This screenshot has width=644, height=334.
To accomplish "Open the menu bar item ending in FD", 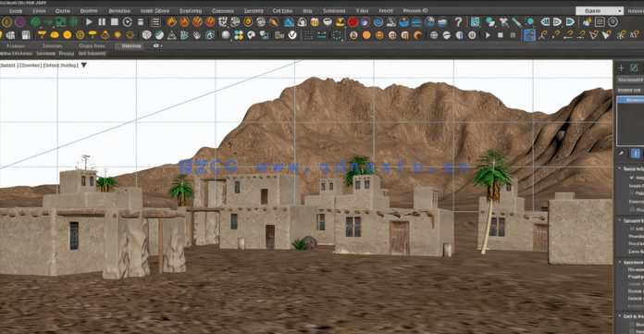I will pos(415,11).
